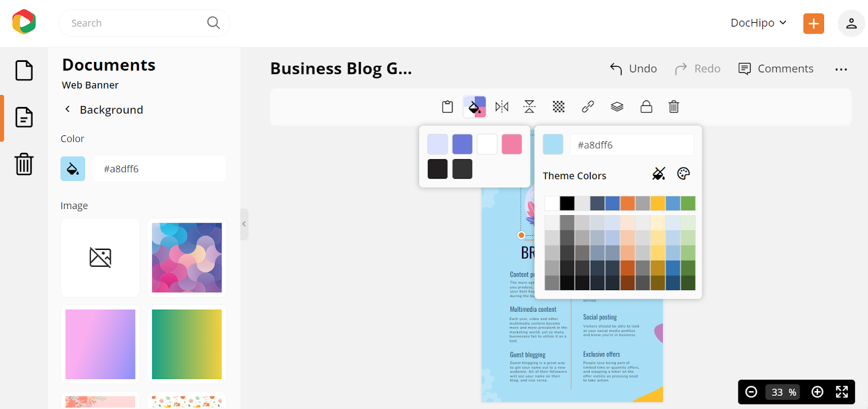Open the user profile menu
868x409 pixels.
851,23
